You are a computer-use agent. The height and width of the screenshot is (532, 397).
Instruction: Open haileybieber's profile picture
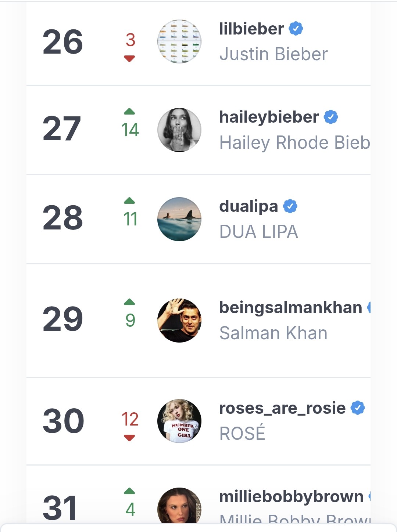[x=179, y=130]
